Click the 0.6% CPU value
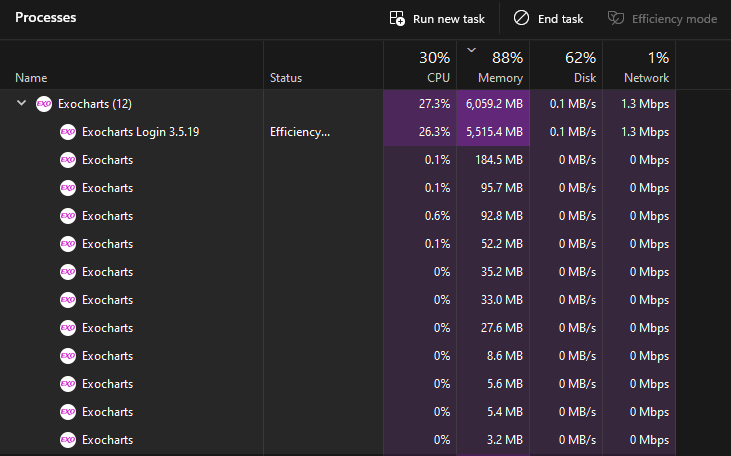731x456 pixels. tap(437, 216)
